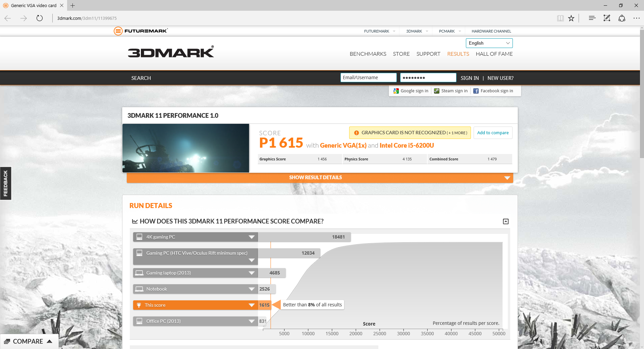Go back in browser history
The height and width of the screenshot is (349, 644).
tap(8, 18)
